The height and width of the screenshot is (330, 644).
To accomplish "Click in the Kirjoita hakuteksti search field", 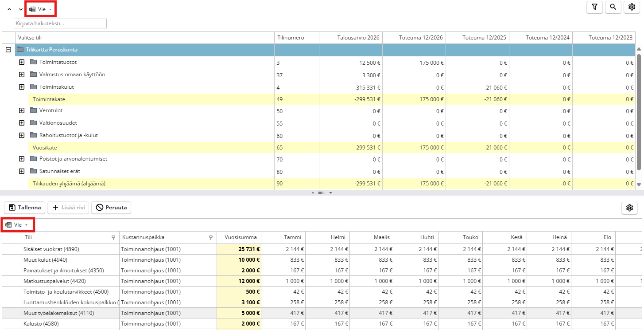I will [60, 24].
